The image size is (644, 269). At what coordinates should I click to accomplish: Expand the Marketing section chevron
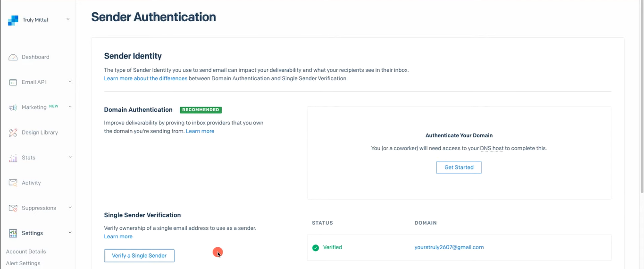click(70, 107)
